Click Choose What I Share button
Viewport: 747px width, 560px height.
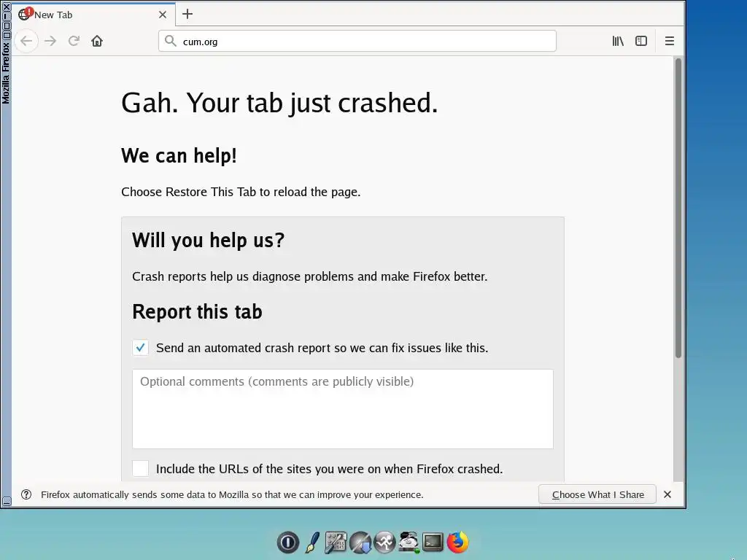pyautogui.click(x=597, y=494)
